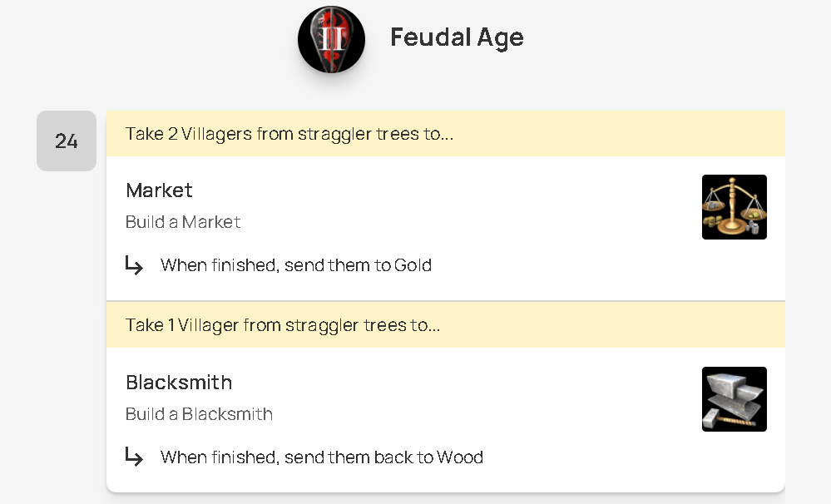Click the word Wood in Blacksmith step
Image resolution: width=831 pixels, height=504 pixels.
(460, 457)
